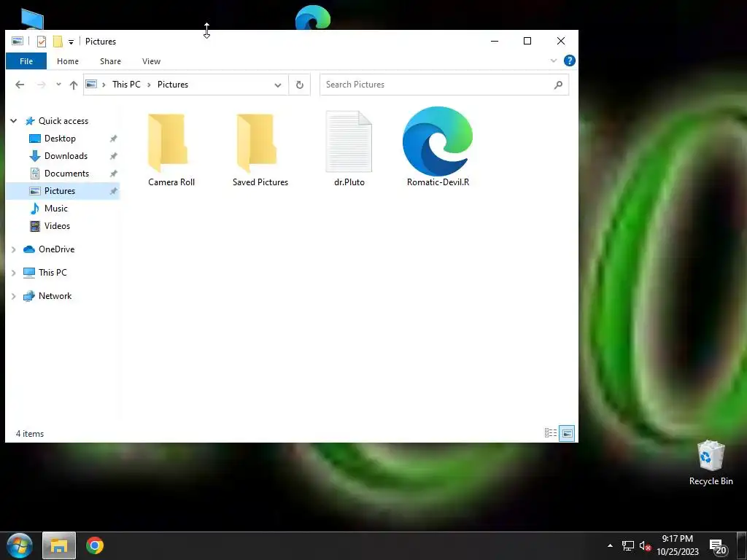Refresh the Pictures folder

[x=300, y=85]
